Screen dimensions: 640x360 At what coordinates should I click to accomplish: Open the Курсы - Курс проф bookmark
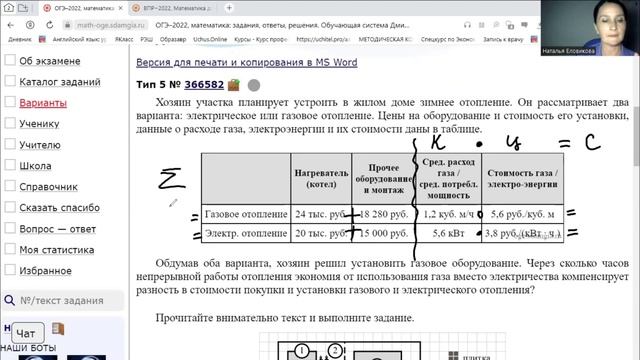point(260,39)
